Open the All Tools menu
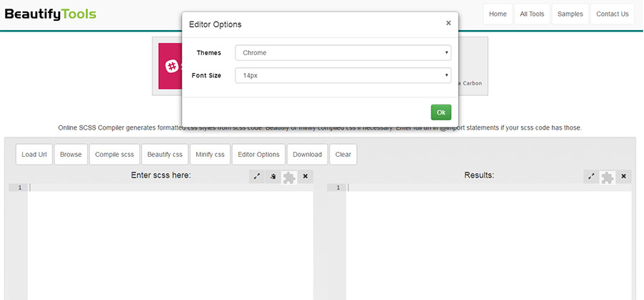Screen dimensions: 644x300 [532, 14]
